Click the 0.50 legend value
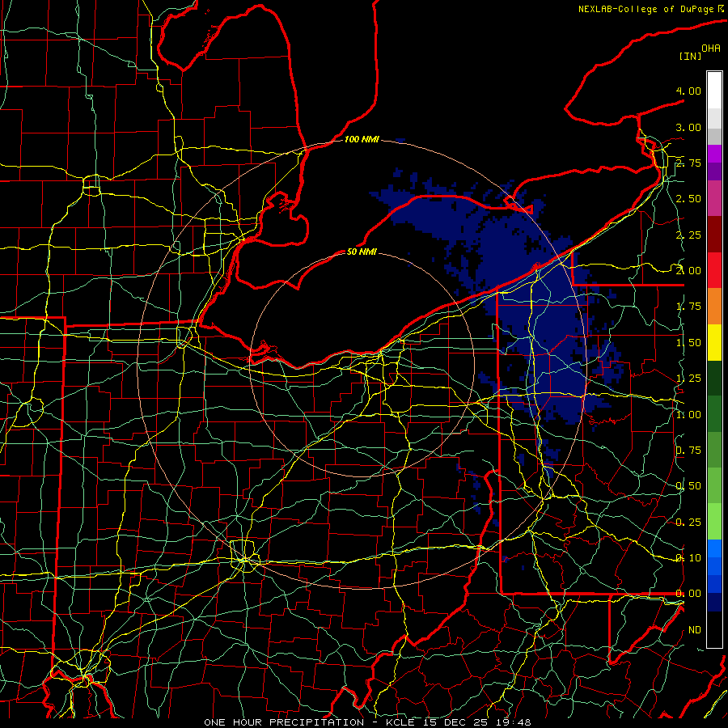The width and height of the screenshot is (728, 728). pos(688,486)
